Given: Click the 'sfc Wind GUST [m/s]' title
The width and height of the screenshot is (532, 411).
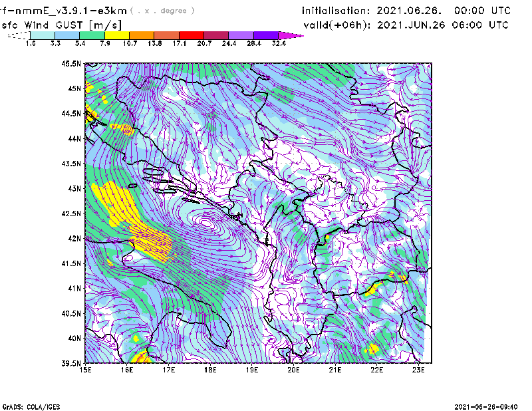Looking at the screenshot, I should click(61, 25).
